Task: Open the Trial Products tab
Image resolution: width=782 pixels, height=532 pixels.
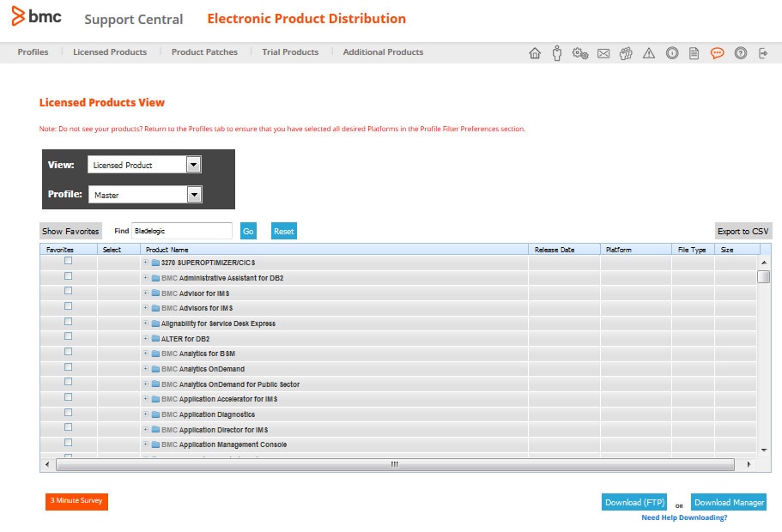Action: pyautogui.click(x=290, y=52)
